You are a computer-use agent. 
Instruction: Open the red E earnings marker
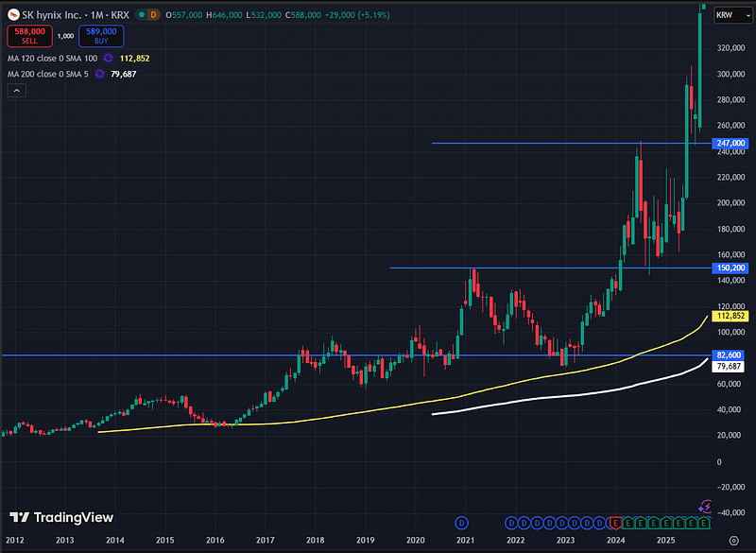point(615,523)
